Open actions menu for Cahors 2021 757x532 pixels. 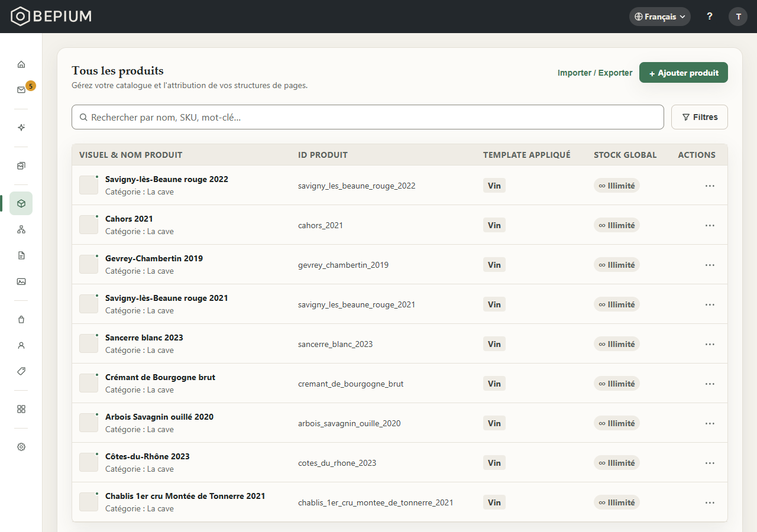(x=710, y=225)
